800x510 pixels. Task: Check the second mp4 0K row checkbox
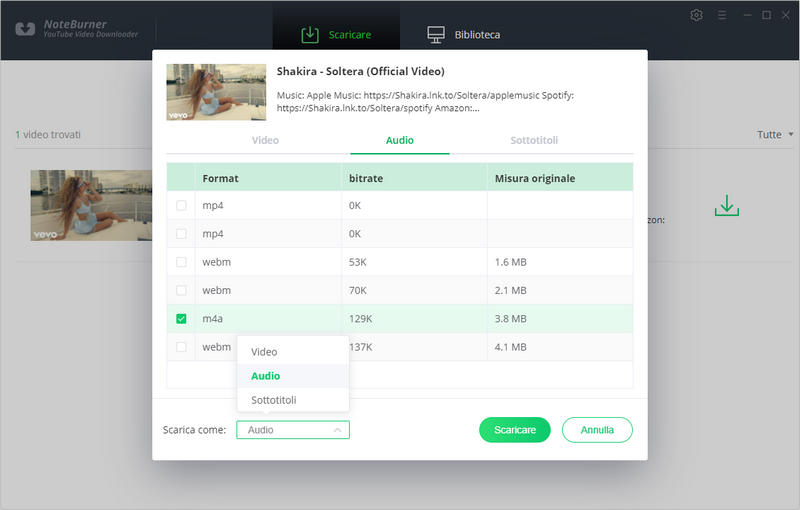pyautogui.click(x=181, y=234)
